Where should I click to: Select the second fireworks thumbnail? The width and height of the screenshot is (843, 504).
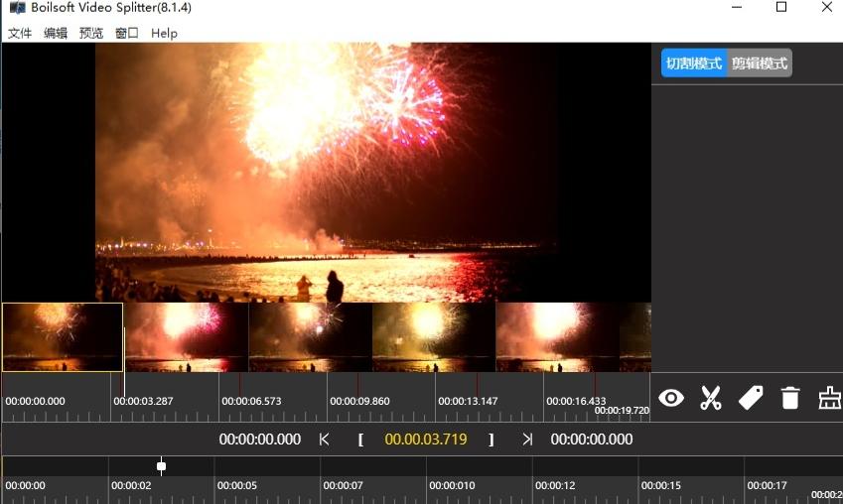point(187,337)
